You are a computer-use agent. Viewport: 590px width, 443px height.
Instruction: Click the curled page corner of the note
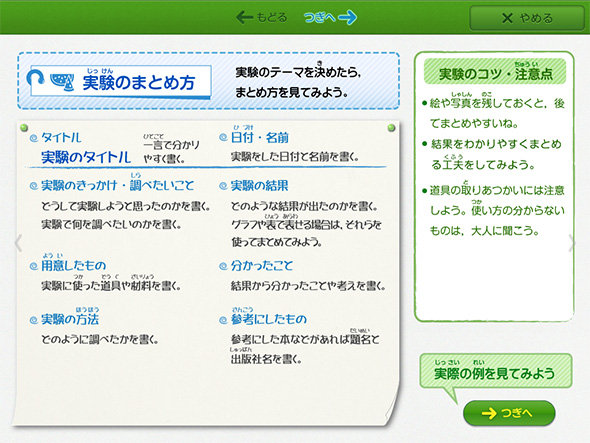point(391,411)
